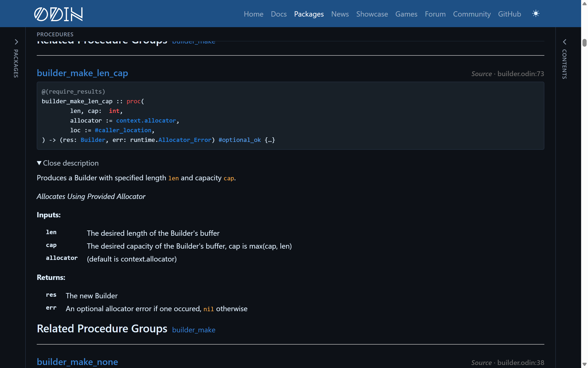Open builder_make link under Related Procedure Groups
This screenshot has width=588, height=368.
point(194,330)
